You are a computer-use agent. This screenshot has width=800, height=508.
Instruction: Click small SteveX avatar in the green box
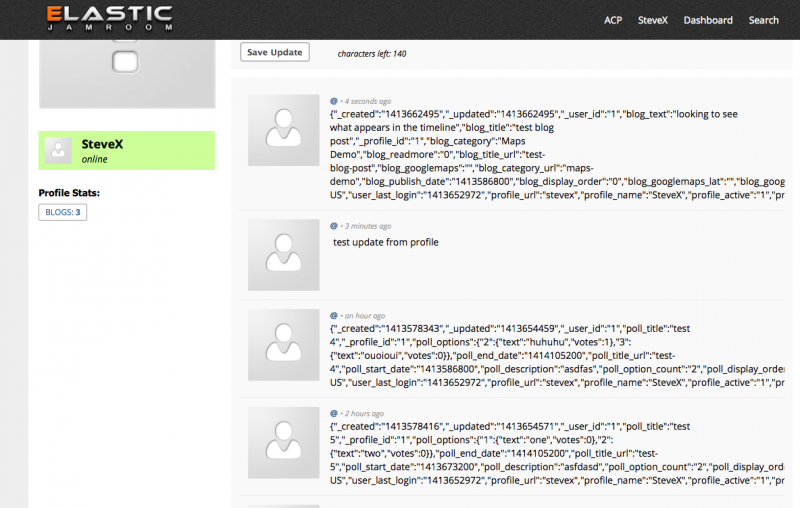[x=59, y=150]
